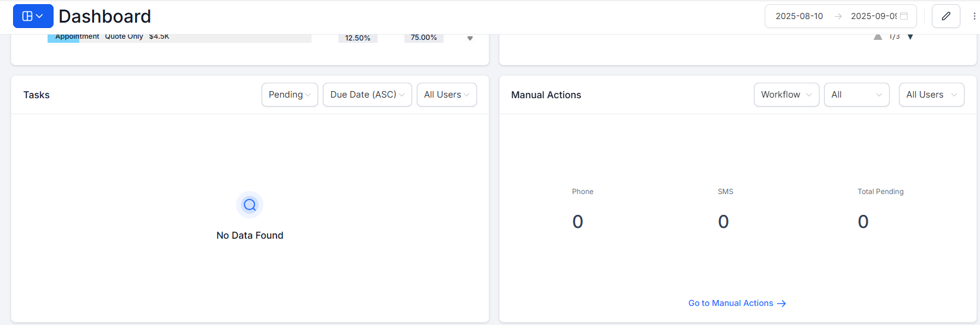
Task: Click the start date 2025-08-10 field
Action: pos(799,16)
